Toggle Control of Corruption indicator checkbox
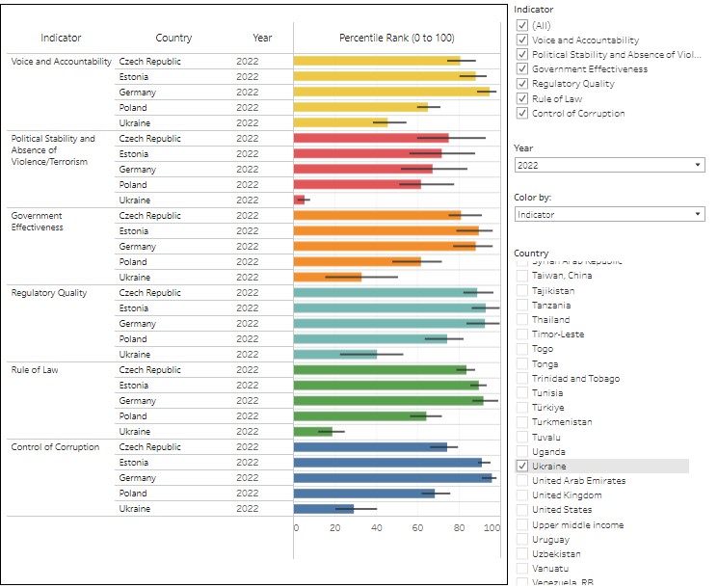This screenshot has width=718, height=588. tap(522, 113)
